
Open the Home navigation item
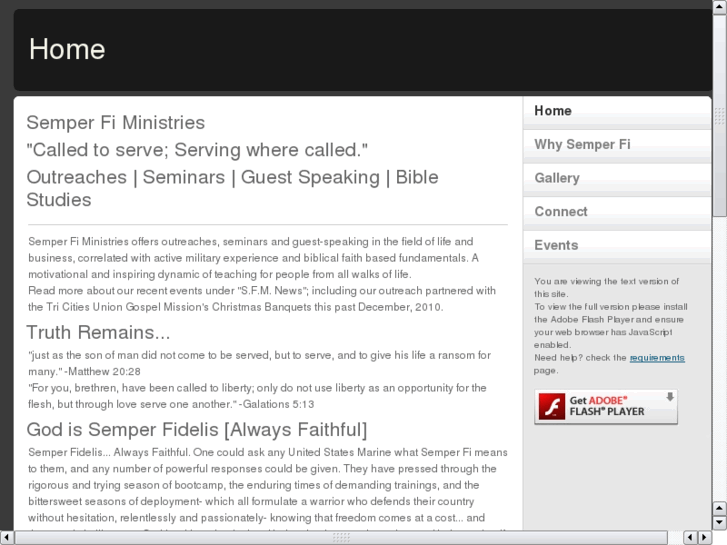(553, 111)
